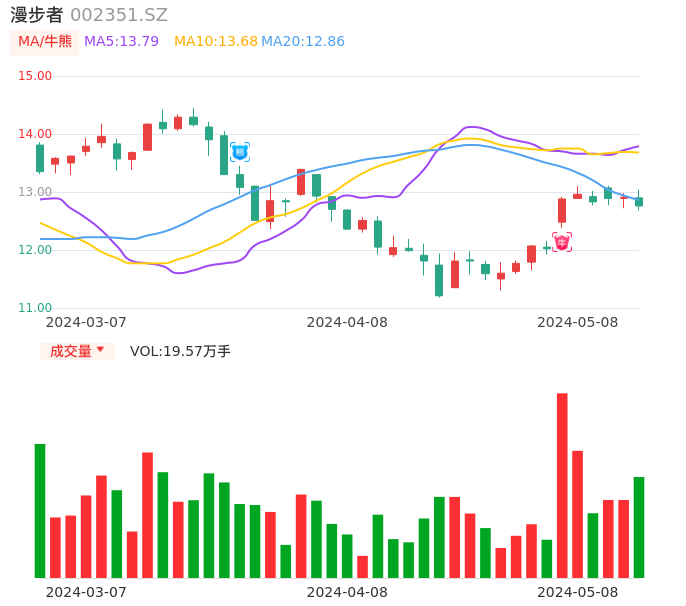Click the 2024-05-08 date label on price chart

pos(577,322)
